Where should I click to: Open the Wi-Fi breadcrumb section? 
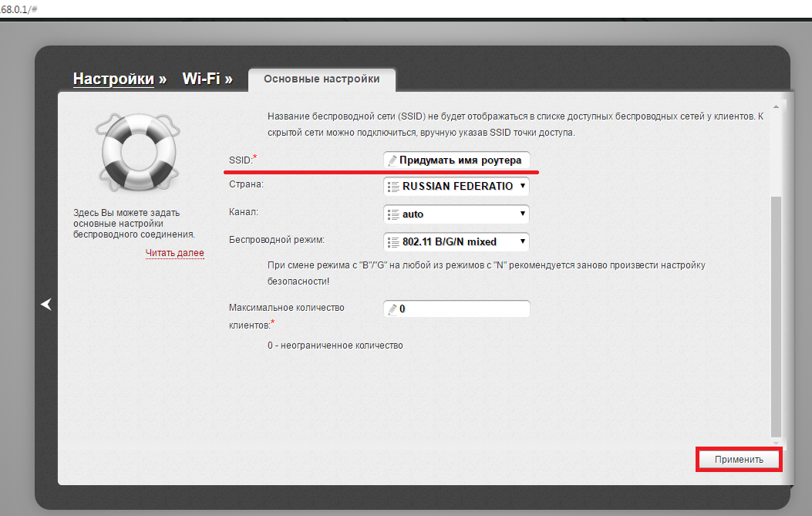point(200,79)
